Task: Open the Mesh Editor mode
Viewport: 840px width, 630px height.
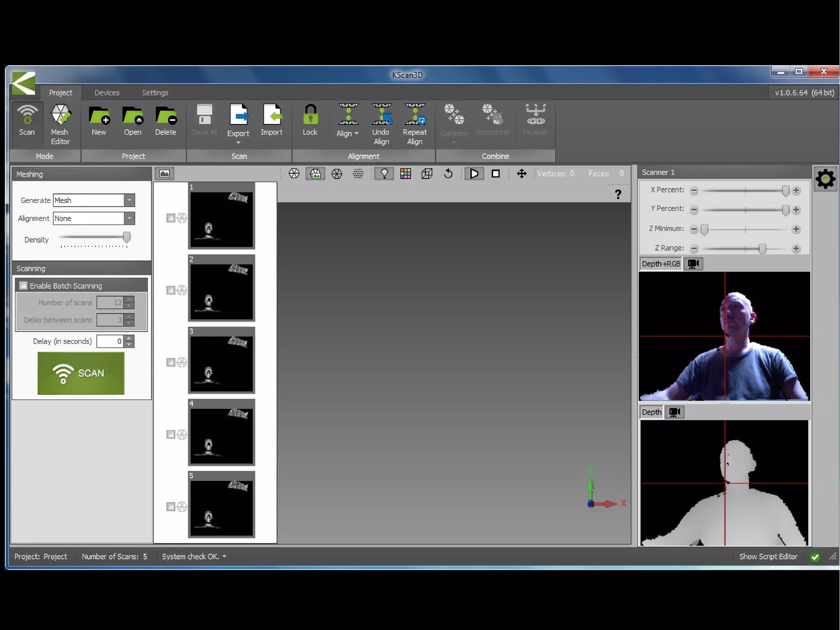Action: coord(60,124)
